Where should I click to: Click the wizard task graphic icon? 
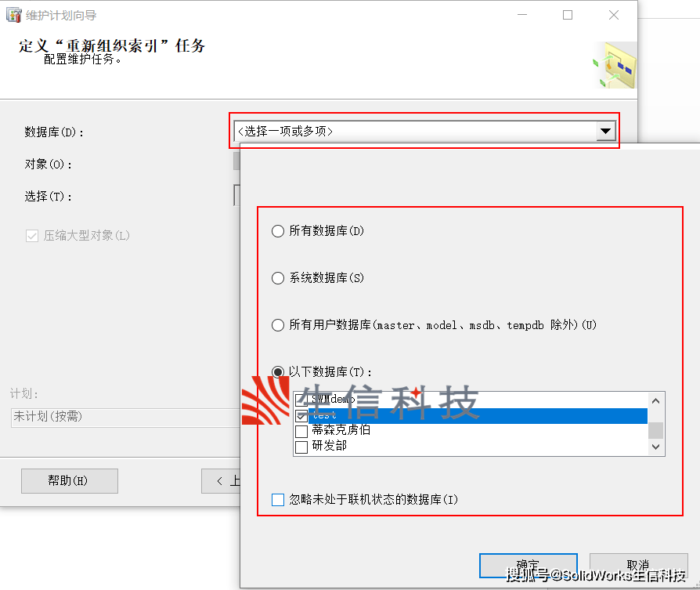(615, 66)
